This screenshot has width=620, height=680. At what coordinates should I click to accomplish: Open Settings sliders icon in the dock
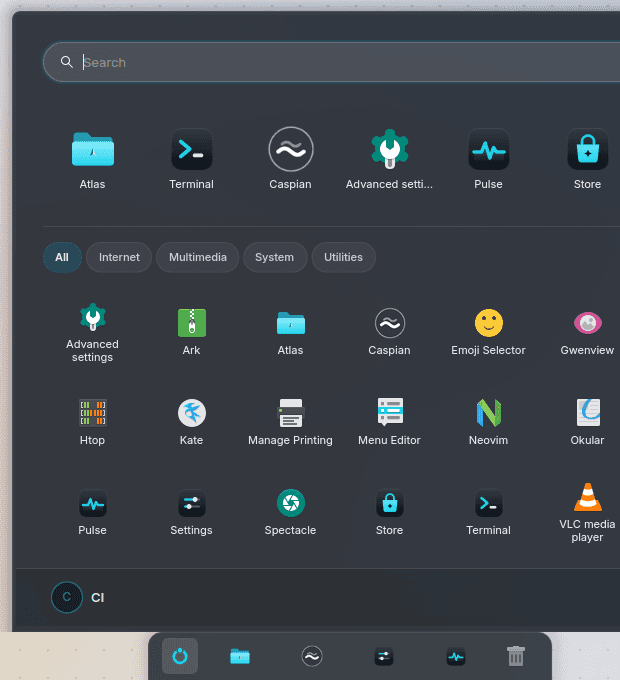(384, 656)
